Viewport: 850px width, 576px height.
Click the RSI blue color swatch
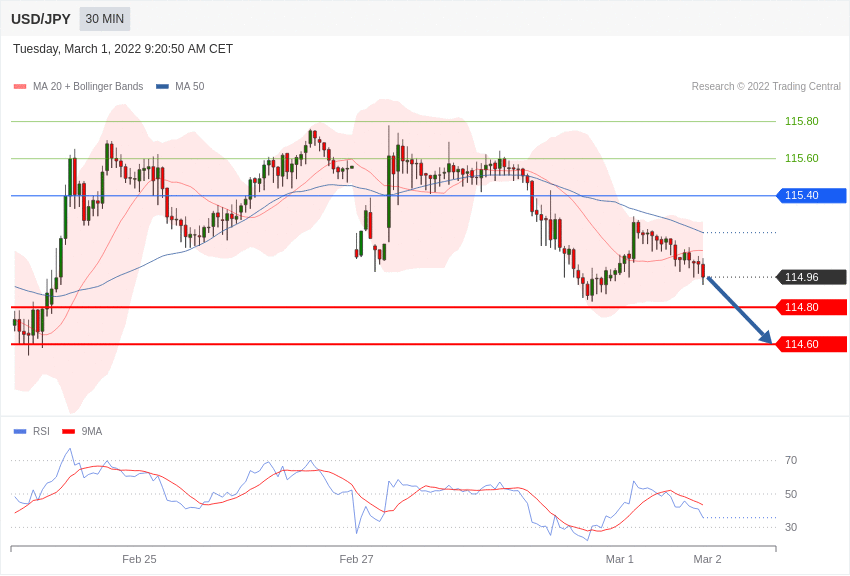[20, 432]
